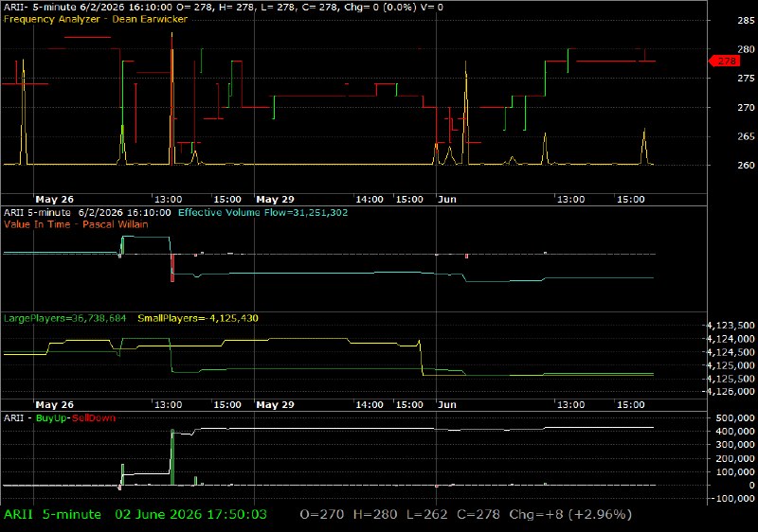758x532 pixels.
Task: Click 'Jun' on the price chart time axis
Action: (x=447, y=199)
